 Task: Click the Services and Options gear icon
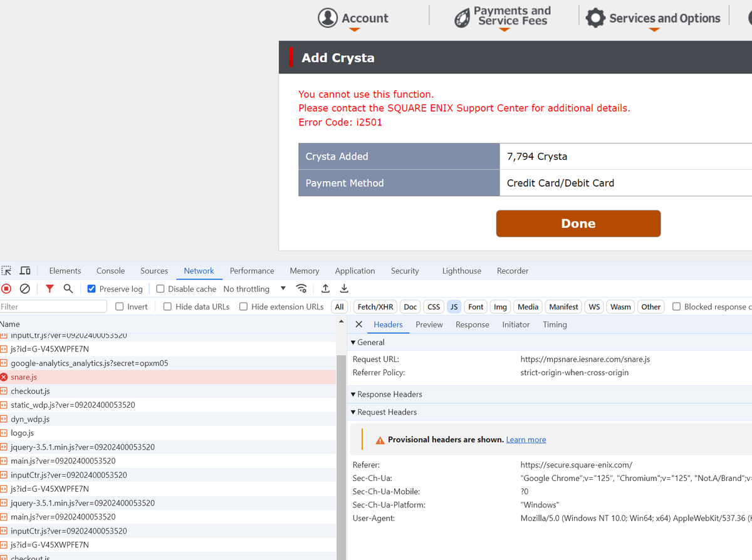(595, 18)
